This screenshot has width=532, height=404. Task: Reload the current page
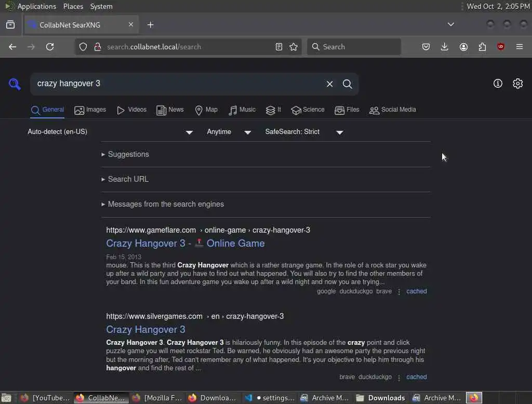tap(50, 47)
